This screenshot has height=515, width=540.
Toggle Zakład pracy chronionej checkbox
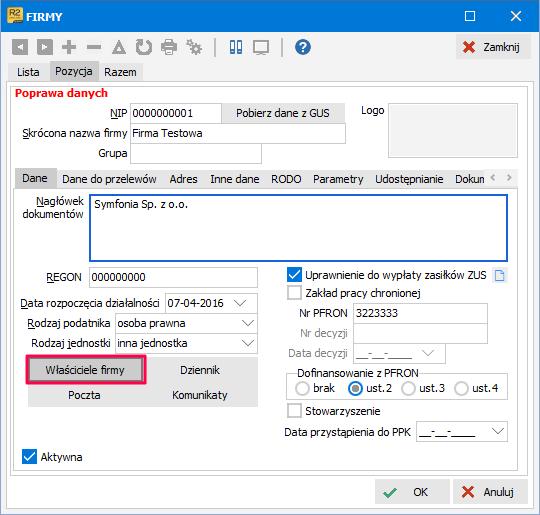pos(294,293)
